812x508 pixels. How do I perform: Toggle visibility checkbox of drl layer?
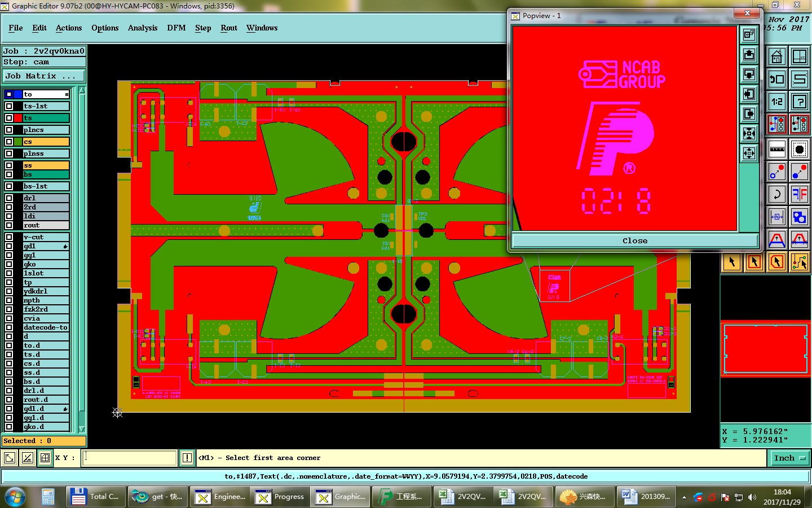9,198
